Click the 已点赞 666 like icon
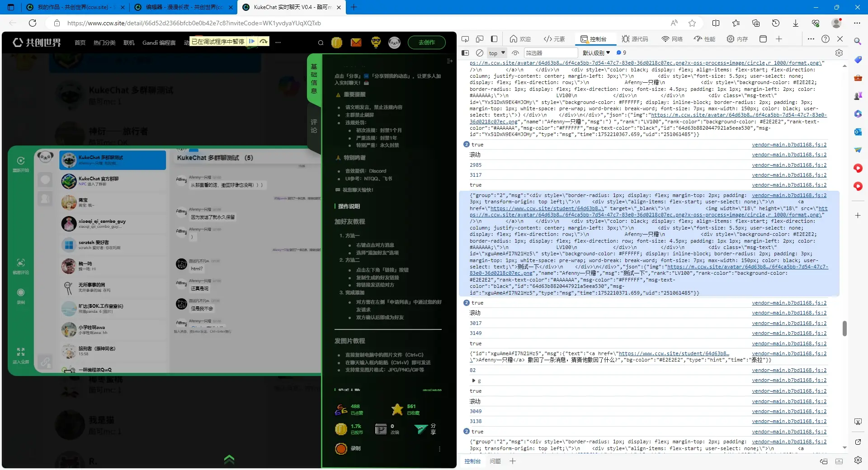868x470 pixels. pyautogui.click(x=341, y=409)
